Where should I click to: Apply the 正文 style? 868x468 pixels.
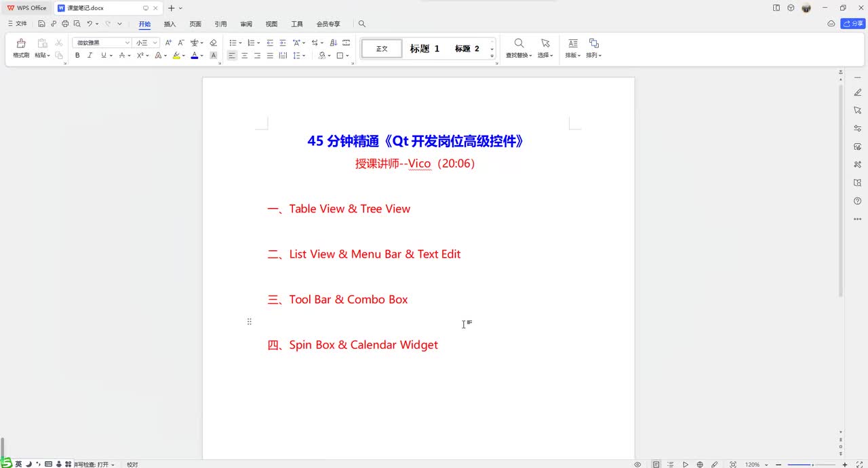[x=382, y=49]
